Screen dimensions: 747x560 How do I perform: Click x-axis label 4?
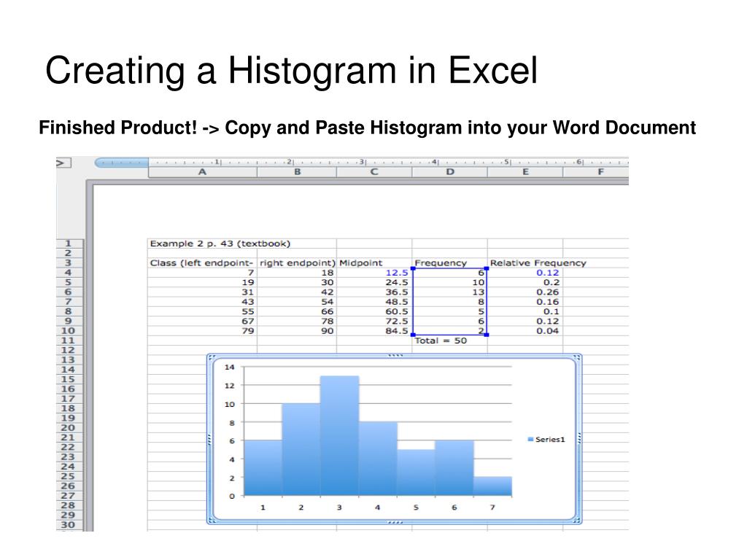(x=377, y=507)
